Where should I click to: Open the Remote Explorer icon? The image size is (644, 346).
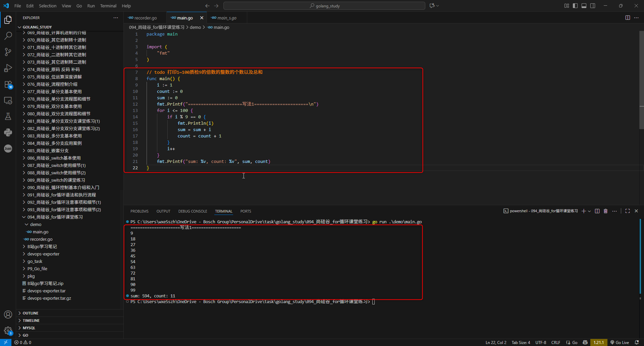[x=8, y=100]
